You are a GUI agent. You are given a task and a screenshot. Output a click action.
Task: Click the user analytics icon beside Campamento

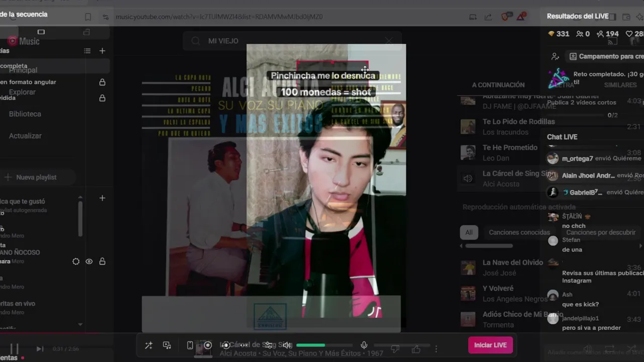(555, 56)
